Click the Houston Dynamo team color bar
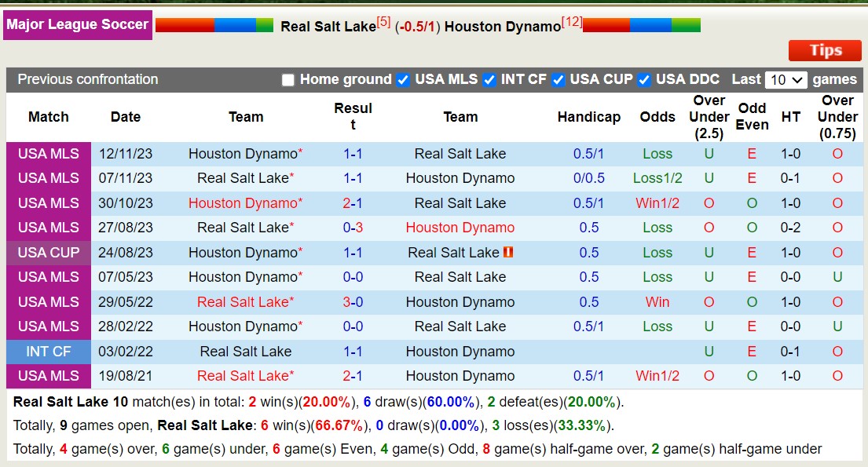Screen dimensions: 868x467 643,24
